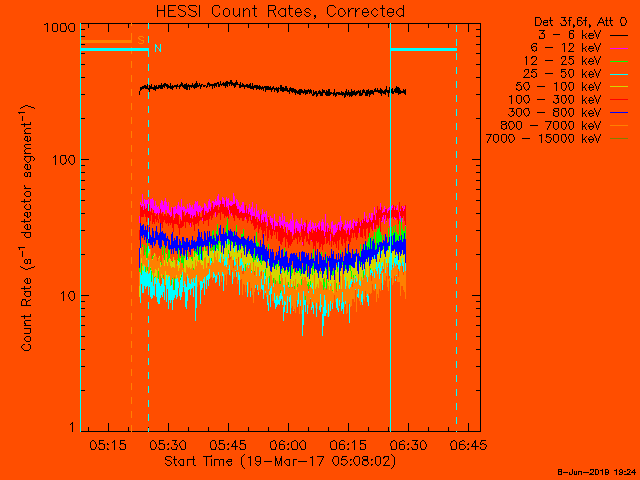Click the magenta line swatch for 6 - 12 keV

pos(619,49)
